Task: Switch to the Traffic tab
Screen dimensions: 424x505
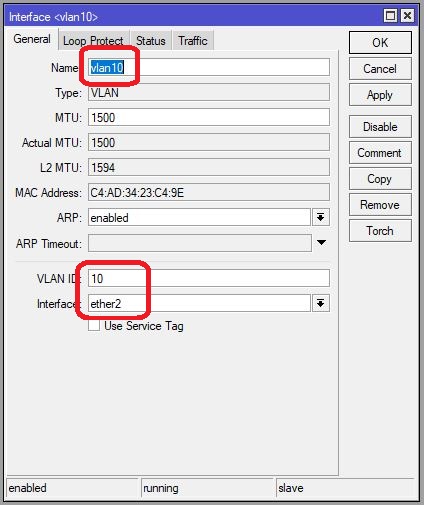Action: point(193,41)
